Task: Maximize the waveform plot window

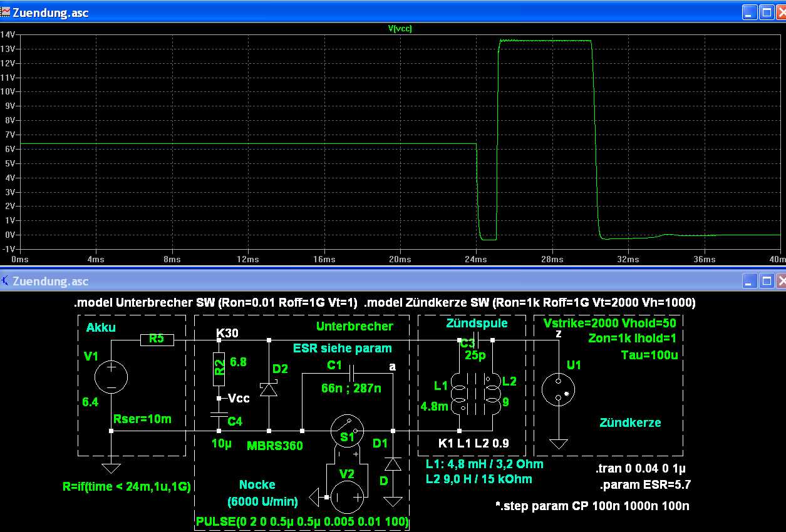Action: pos(767,12)
